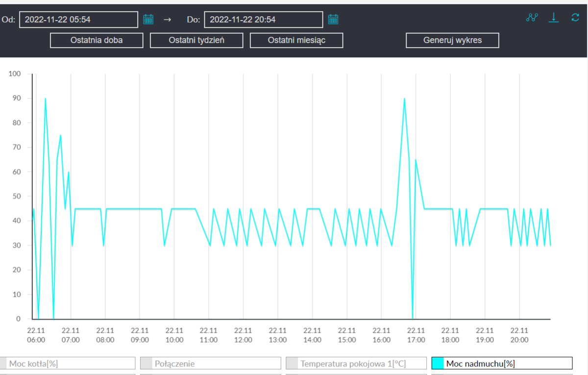Click the Do end date field
Viewport: 588px width, 375px height.
click(263, 20)
